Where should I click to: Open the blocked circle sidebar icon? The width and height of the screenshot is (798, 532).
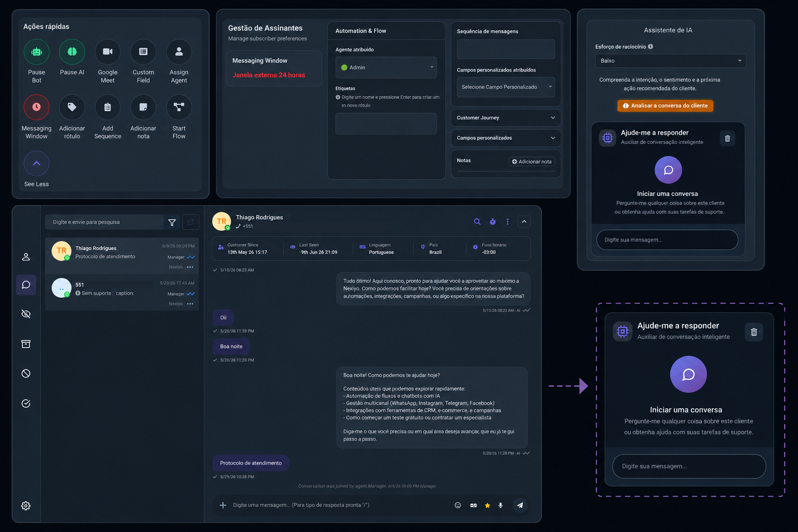(x=26, y=374)
